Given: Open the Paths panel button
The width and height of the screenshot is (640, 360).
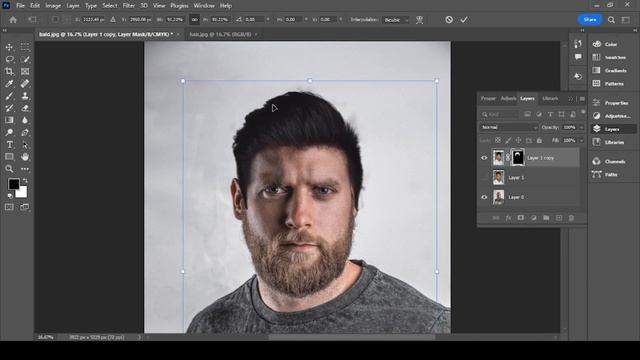Looking at the screenshot, I should (605, 175).
